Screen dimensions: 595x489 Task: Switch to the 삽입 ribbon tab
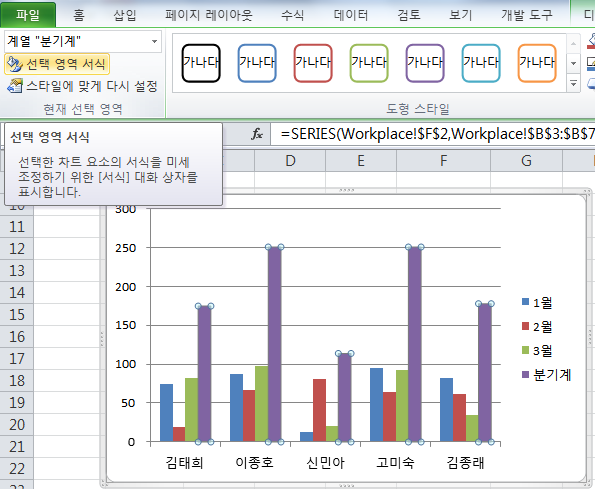(x=125, y=15)
